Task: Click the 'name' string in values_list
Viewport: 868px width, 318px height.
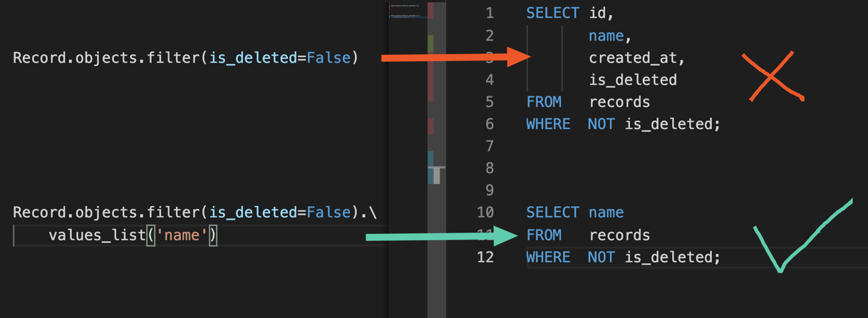Action: [182, 235]
